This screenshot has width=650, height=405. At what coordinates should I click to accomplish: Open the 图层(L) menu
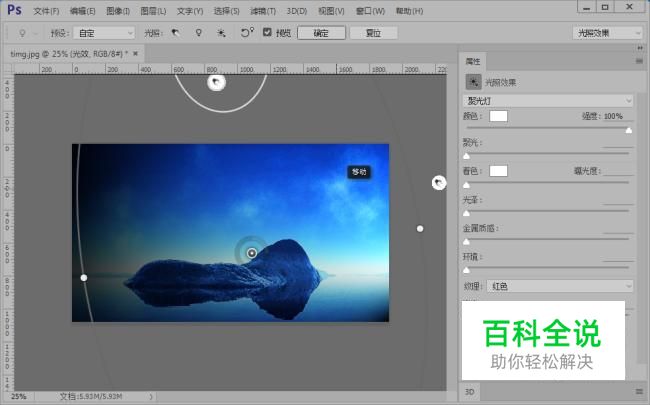153,11
